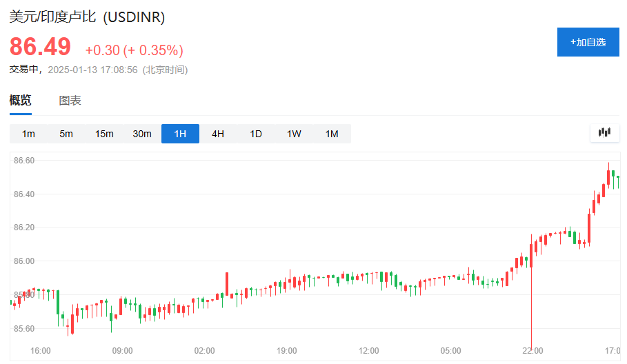The width and height of the screenshot is (627, 364).
Task: Click the 交易中 trading status text
Action: [24, 69]
